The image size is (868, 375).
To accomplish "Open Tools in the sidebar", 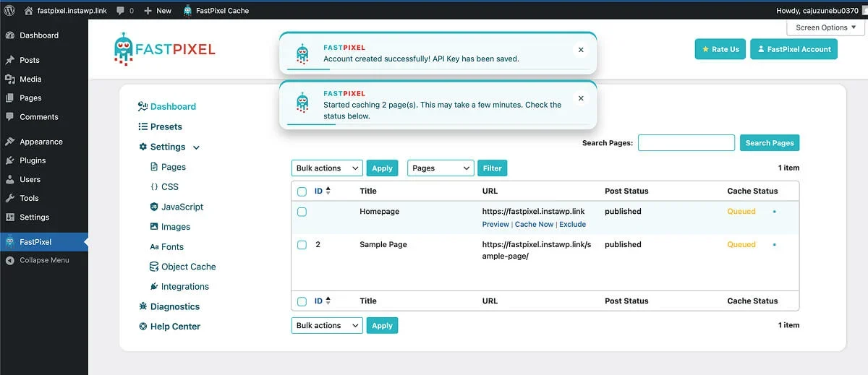I will pyautogui.click(x=29, y=198).
